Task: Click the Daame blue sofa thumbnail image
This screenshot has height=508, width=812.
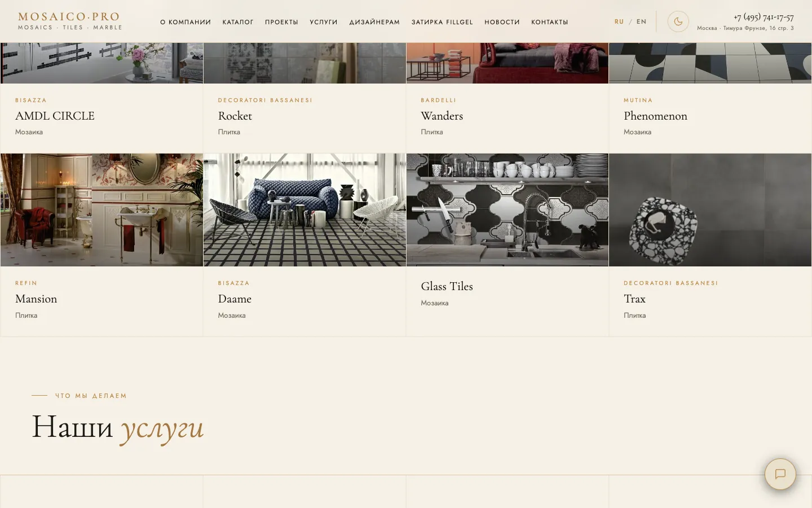Action: 304,210
